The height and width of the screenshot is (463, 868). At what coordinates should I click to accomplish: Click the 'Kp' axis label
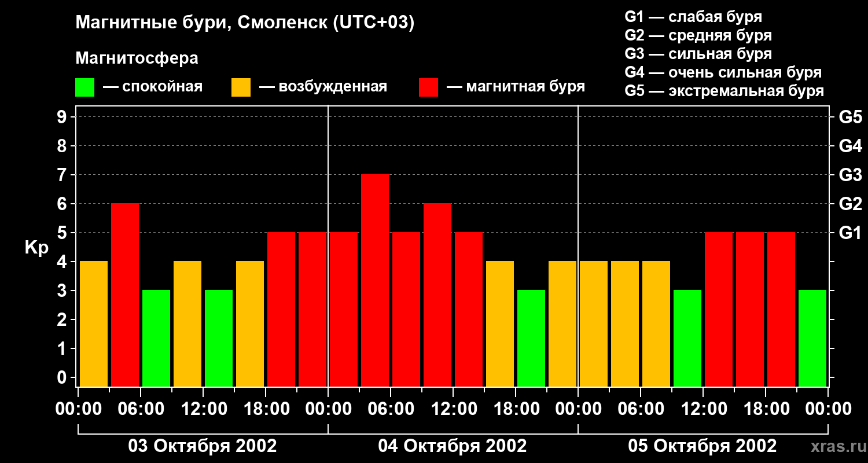[36, 248]
